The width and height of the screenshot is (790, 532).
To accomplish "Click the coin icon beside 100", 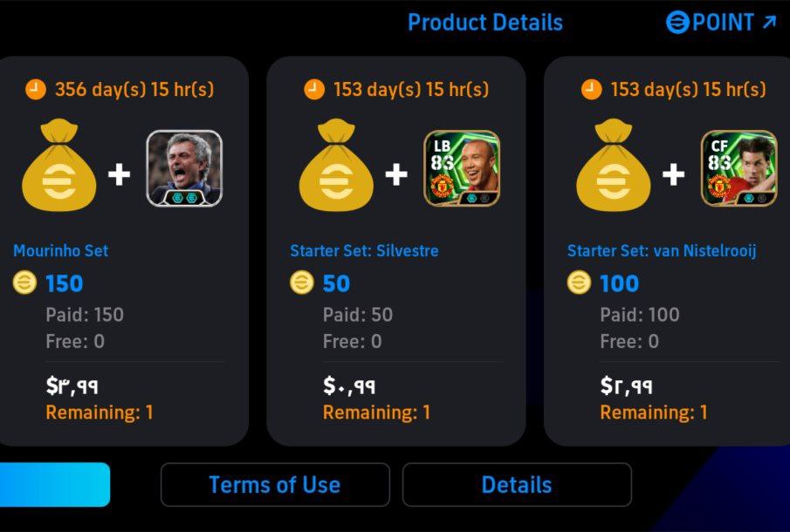I will (578, 283).
